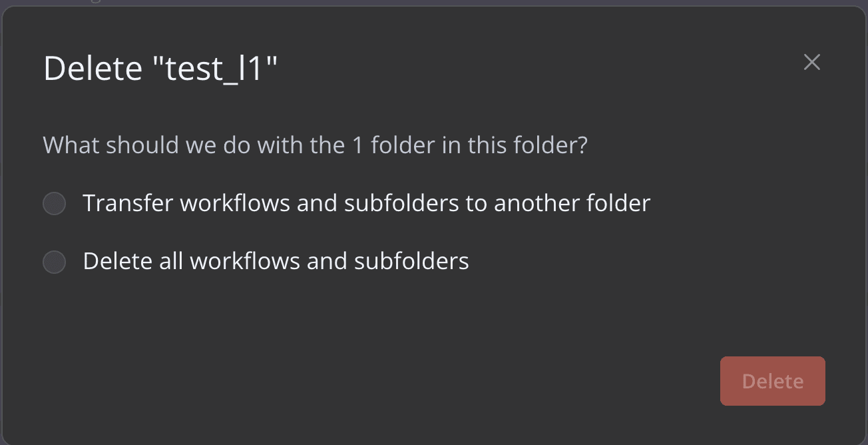The width and height of the screenshot is (868, 445).
Task: Close the delete dialog with the X icon
Action: (812, 62)
